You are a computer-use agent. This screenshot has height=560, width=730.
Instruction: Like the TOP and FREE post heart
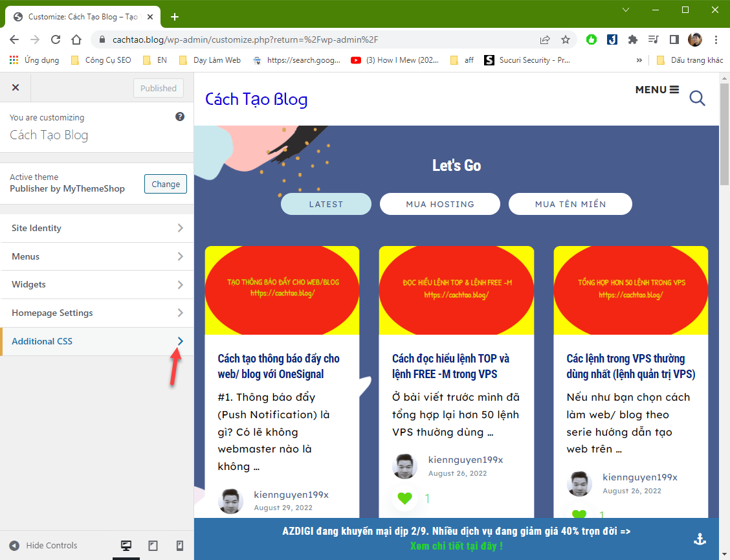pos(404,498)
